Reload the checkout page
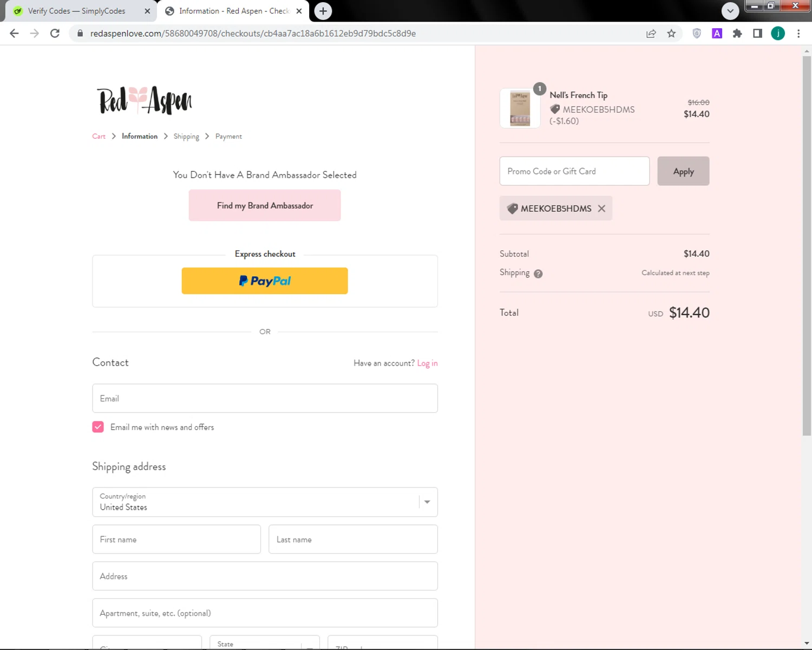Image resolution: width=812 pixels, height=650 pixels. click(x=55, y=34)
